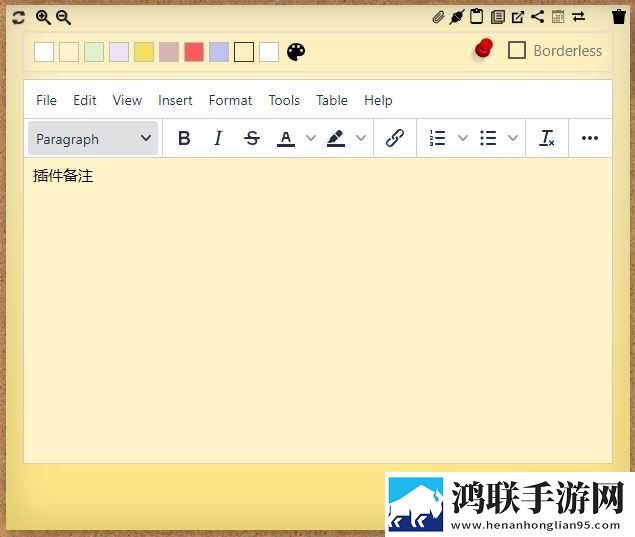Open the Tools menu
The height and width of the screenshot is (537, 635).
pos(284,100)
